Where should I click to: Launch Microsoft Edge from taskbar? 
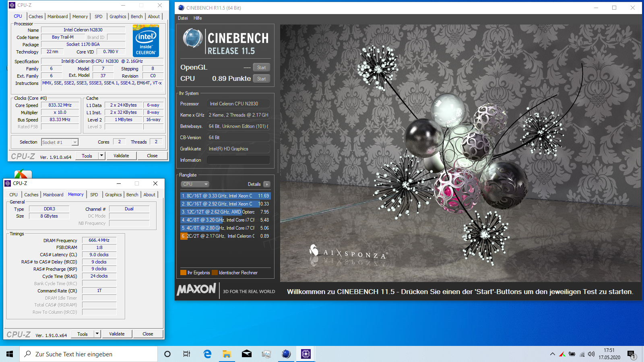point(207,354)
